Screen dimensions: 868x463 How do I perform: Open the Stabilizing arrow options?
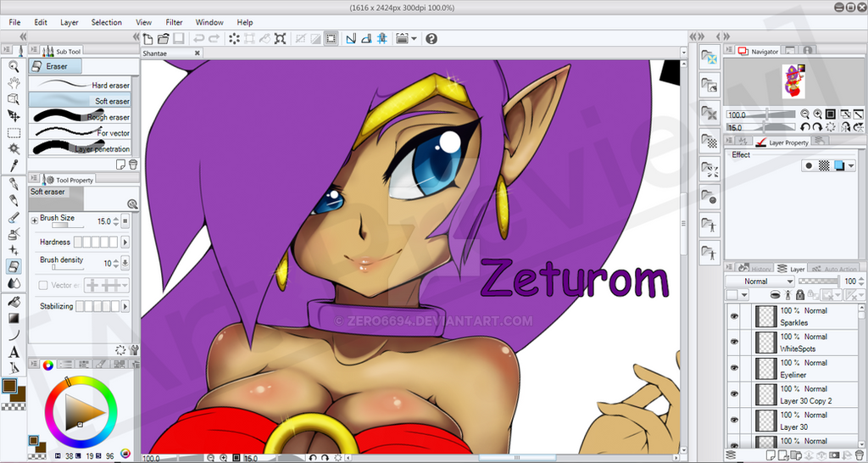(125, 306)
